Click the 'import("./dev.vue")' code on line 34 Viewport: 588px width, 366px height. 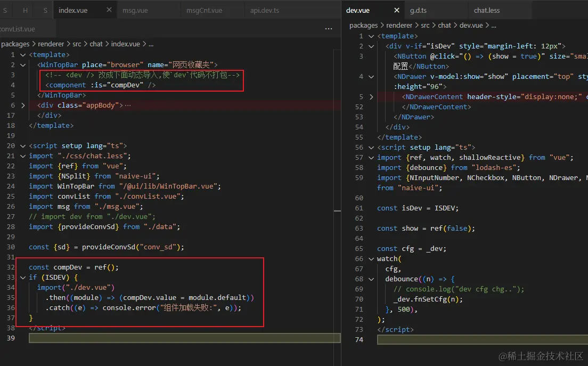[x=76, y=287]
